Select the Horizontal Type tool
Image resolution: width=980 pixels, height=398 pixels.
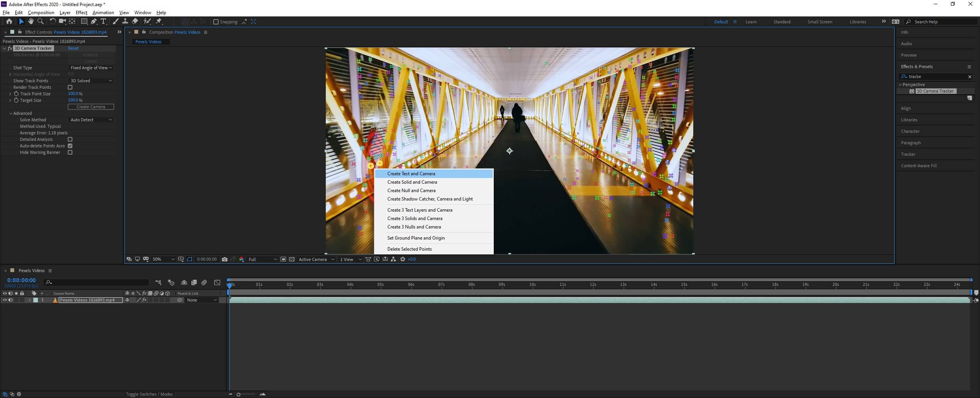point(103,21)
